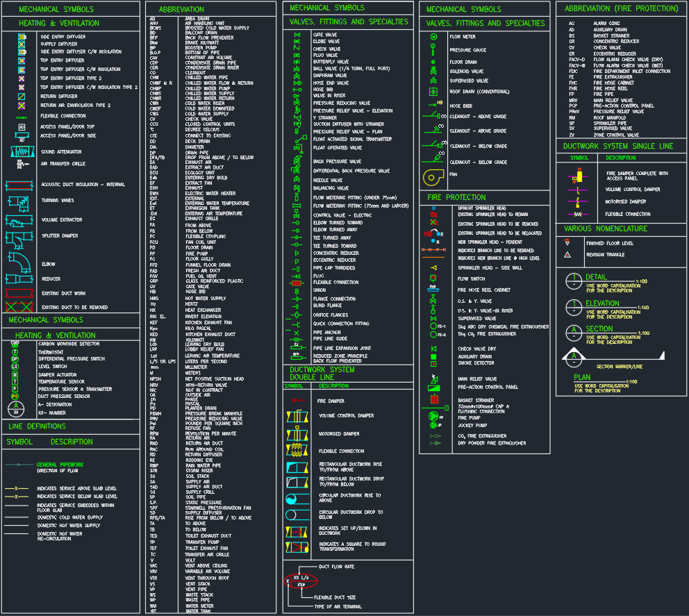The image size is (689, 616).
Task: Click the Detail circle marker
Action: point(574,280)
